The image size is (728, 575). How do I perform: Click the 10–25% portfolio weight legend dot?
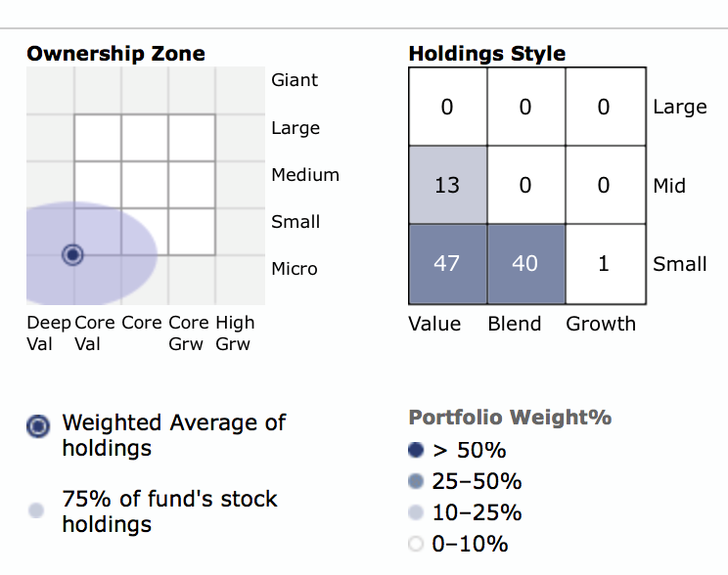tap(416, 512)
